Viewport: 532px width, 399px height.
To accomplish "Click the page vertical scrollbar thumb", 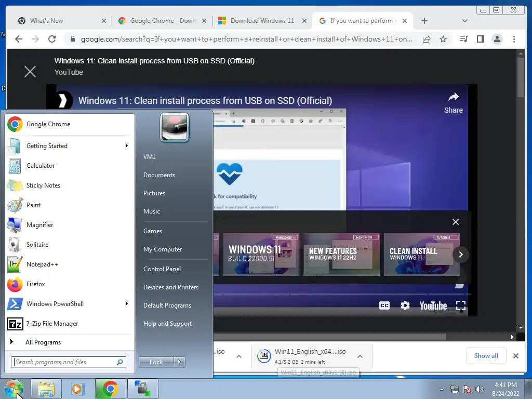I will (x=521, y=77).
